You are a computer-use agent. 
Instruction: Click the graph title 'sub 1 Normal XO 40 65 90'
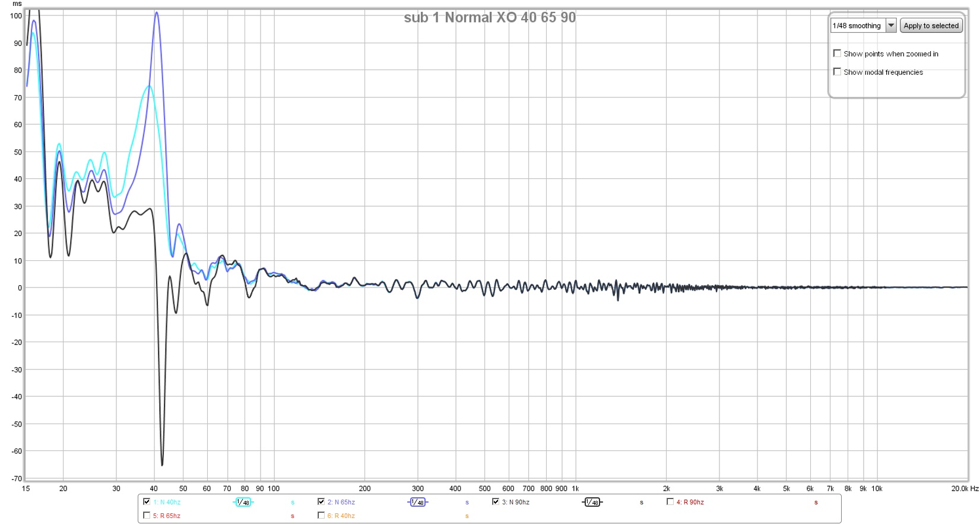(490, 18)
